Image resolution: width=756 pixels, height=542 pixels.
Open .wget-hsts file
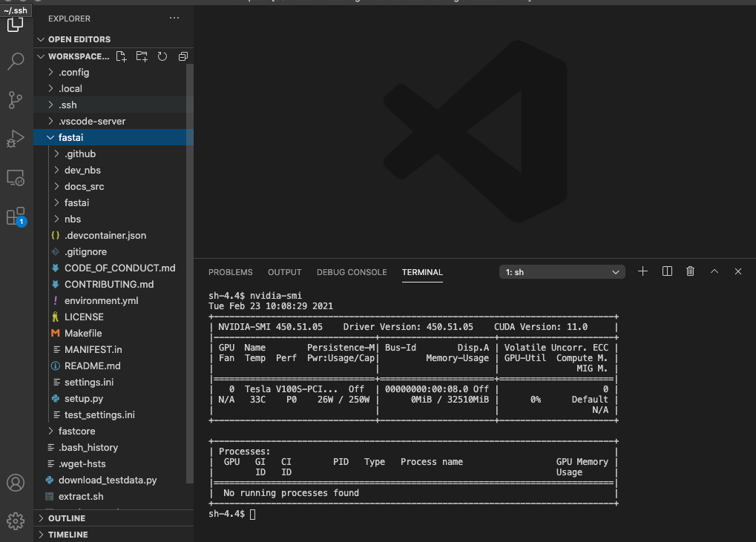point(114,464)
